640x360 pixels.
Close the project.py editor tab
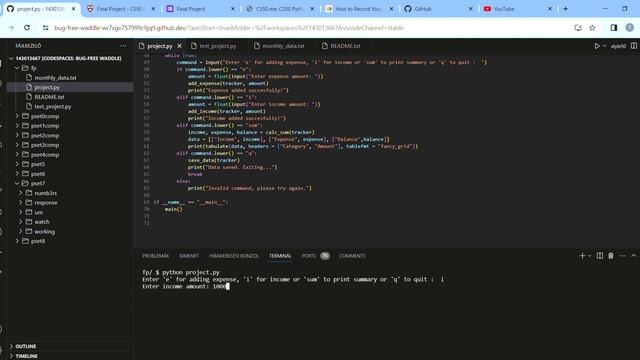(180, 46)
